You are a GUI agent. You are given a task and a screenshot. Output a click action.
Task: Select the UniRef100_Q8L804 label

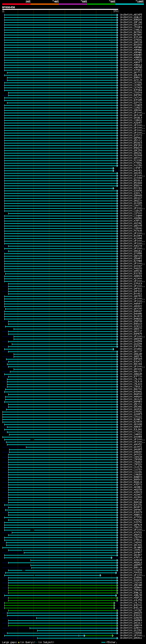coord(131,75)
